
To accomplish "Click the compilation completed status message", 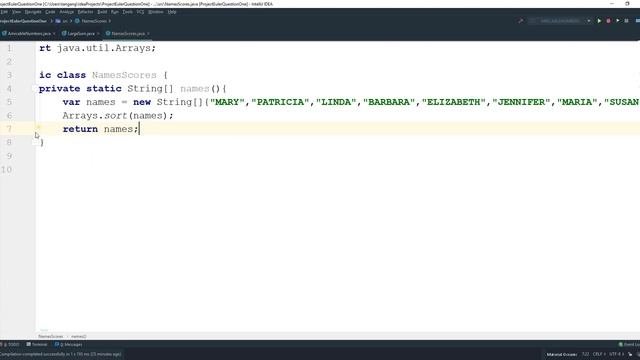I will pos(60,354).
